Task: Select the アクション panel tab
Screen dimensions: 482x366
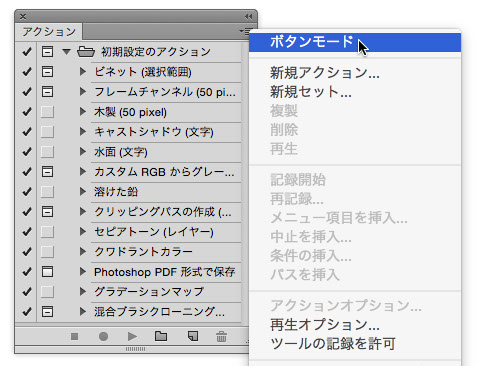Action: pyautogui.click(x=49, y=32)
